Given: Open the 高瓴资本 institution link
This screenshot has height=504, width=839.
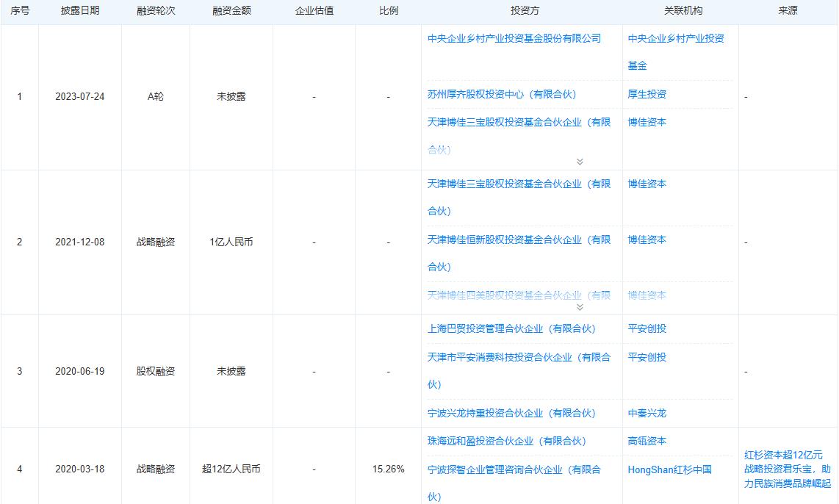Looking at the screenshot, I should click(647, 441).
